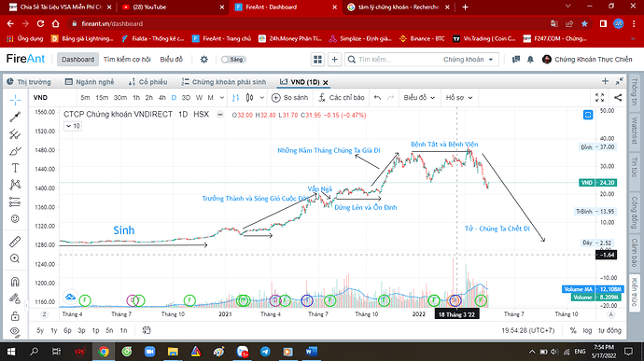This screenshot has height=361, width=644.
Task: Open the settings gear in FireAnt header
Action: tap(204, 60)
